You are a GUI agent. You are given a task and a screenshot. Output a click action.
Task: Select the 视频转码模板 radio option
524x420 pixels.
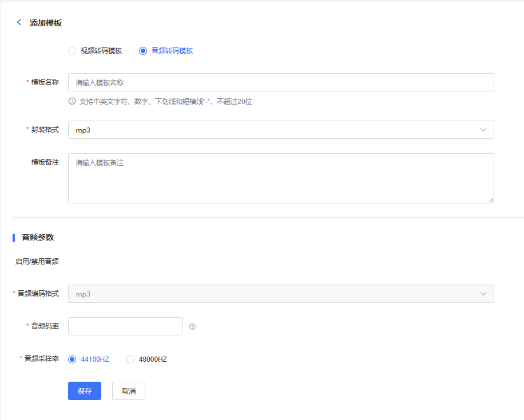72,51
